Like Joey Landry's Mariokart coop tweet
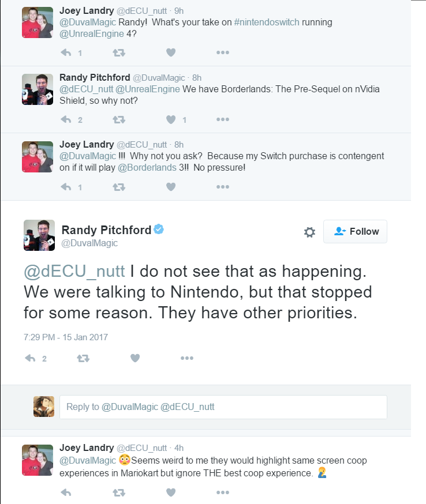 point(171,492)
